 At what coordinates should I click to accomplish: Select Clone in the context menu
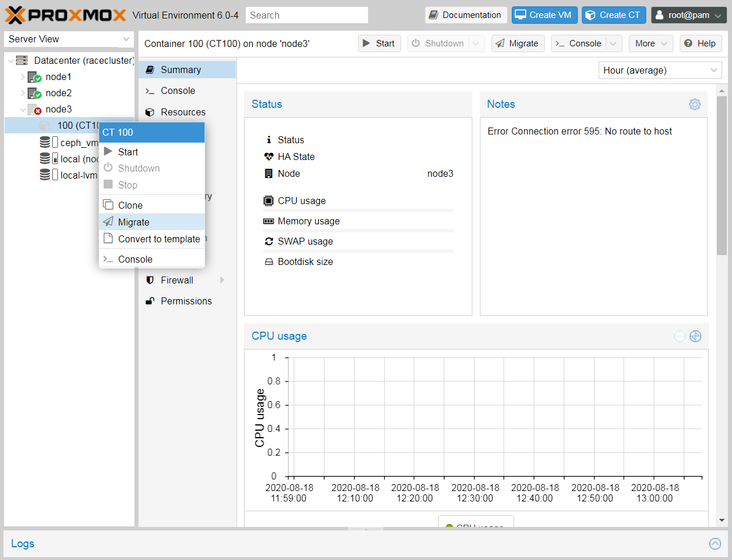tap(152, 205)
